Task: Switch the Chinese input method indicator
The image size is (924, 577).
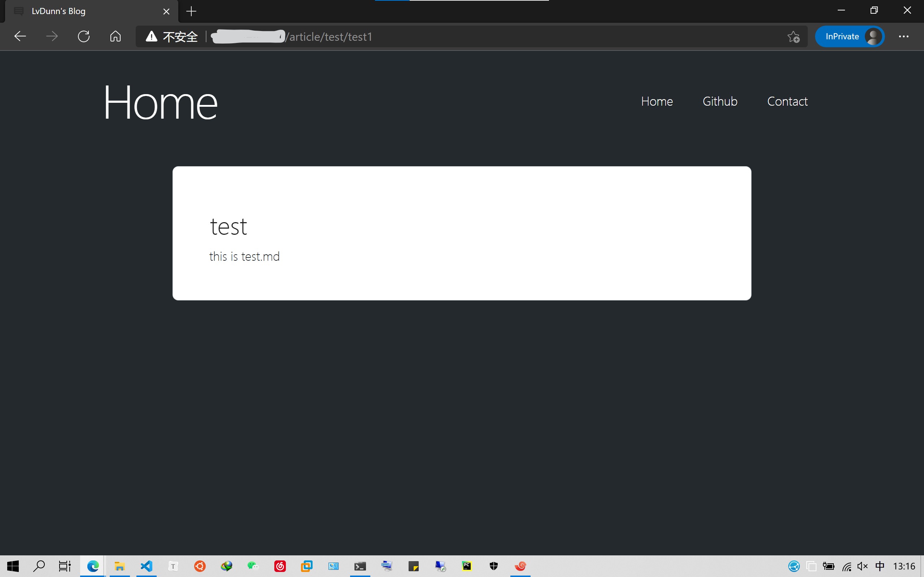Action: point(880,566)
